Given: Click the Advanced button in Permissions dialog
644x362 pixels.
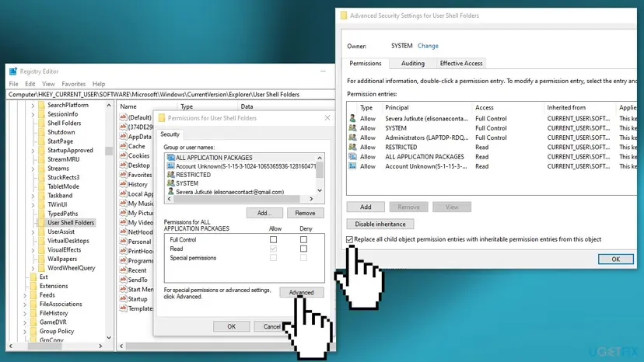Looking at the screenshot, I should coord(302,292).
